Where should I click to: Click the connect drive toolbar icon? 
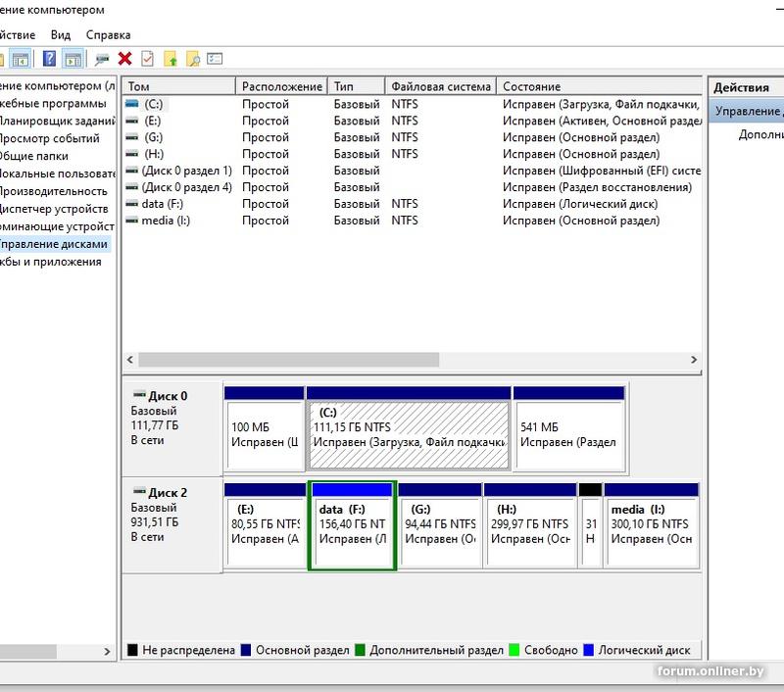[x=102, y=59]
